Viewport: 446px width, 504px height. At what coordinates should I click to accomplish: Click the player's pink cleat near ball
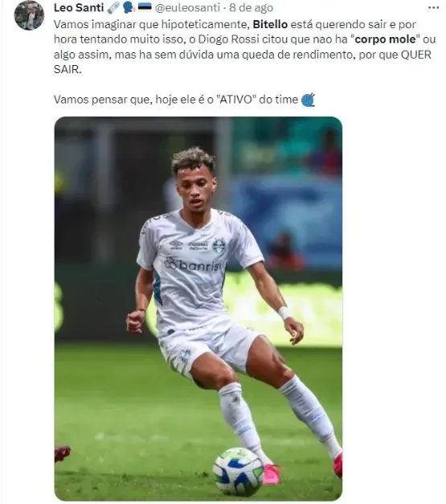point(271,474)
